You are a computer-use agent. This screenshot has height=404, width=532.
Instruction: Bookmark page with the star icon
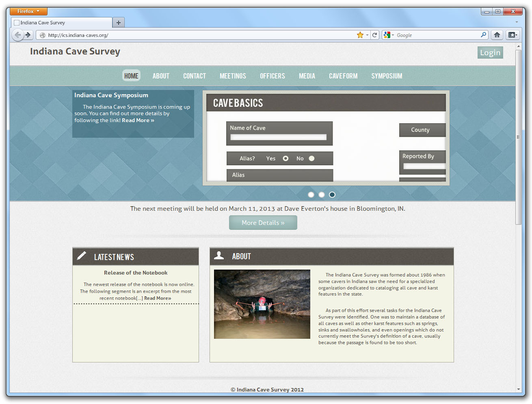click(360, 35)
